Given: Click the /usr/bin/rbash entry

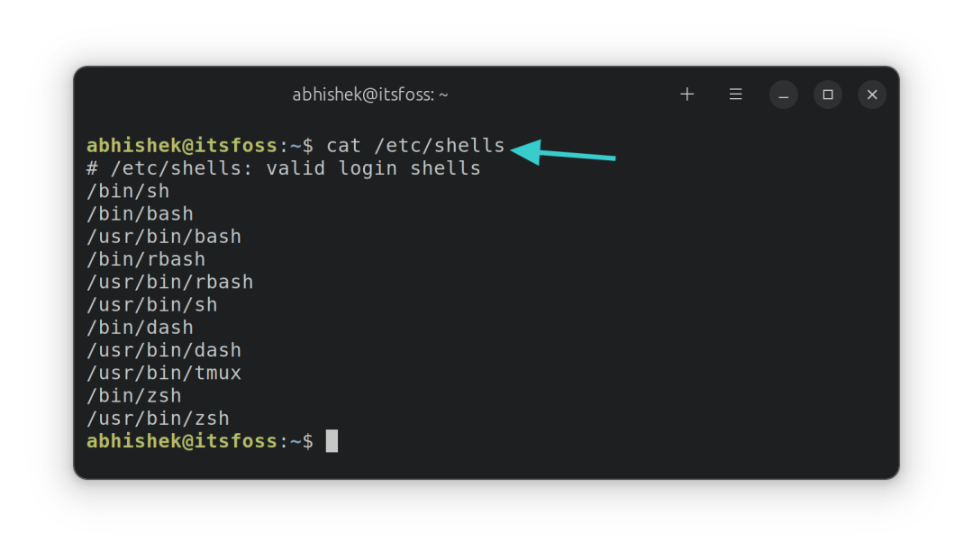Looking at the screenshot, I should pyautogui.click(x=169, y=282).
